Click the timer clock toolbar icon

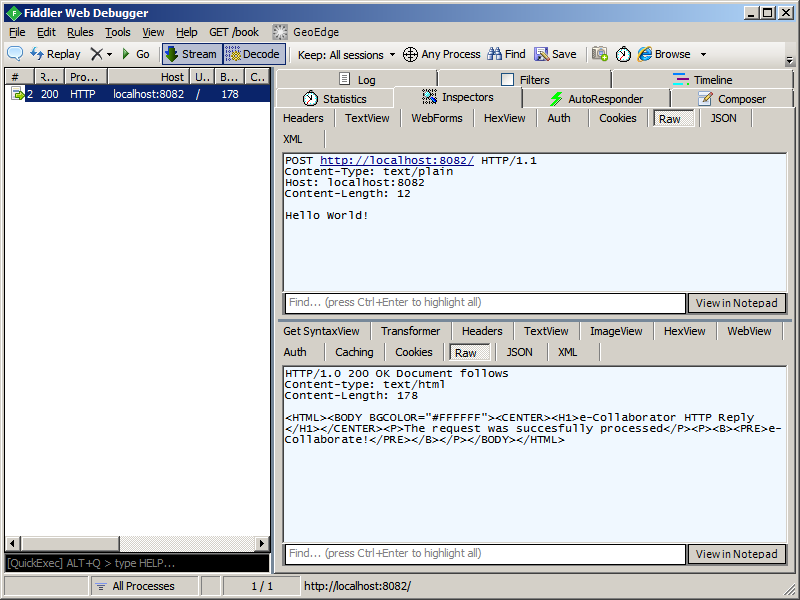(623, 54)
